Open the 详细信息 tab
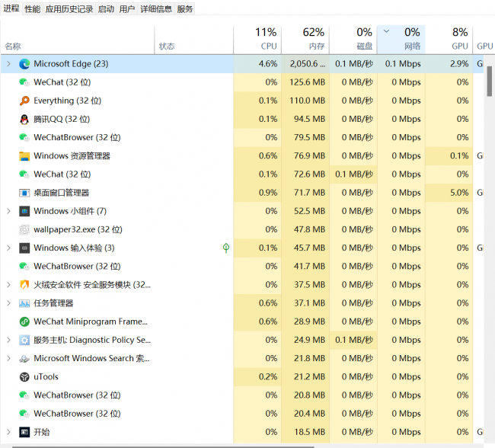The image size is (495, 448). click(x=156, y=9)
